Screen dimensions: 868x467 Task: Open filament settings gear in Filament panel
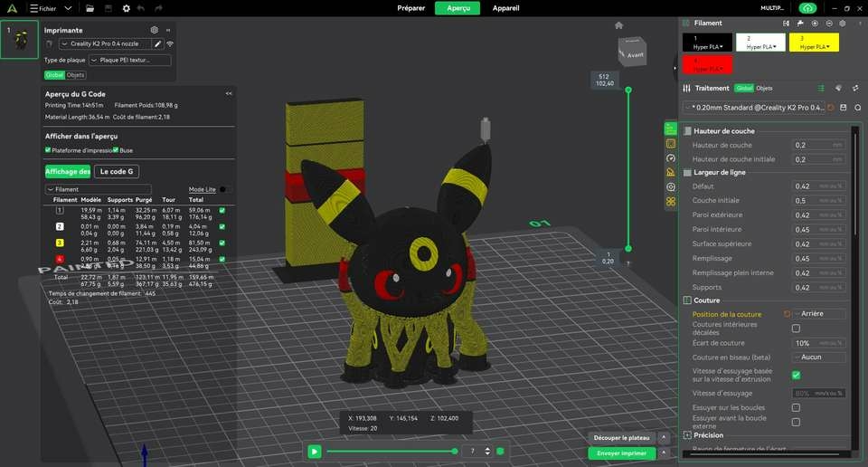[x=843, y=23]
